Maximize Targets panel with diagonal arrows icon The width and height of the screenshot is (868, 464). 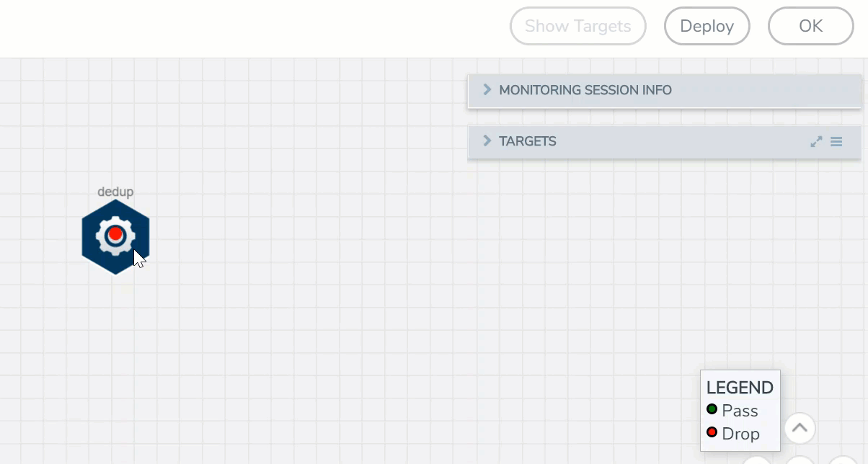pos(816,142)
